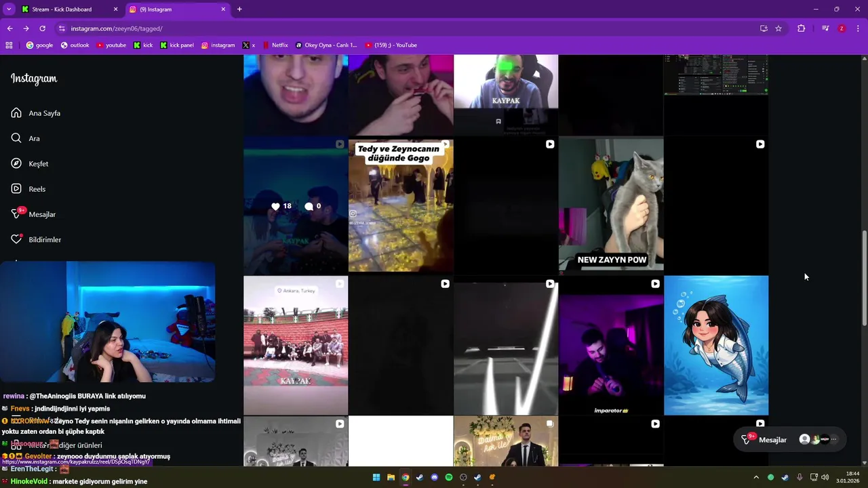This screenshot has height=488, width=868.
Task: Open the x bookmark
Action: pyautogui.click(x=249, y=45)
